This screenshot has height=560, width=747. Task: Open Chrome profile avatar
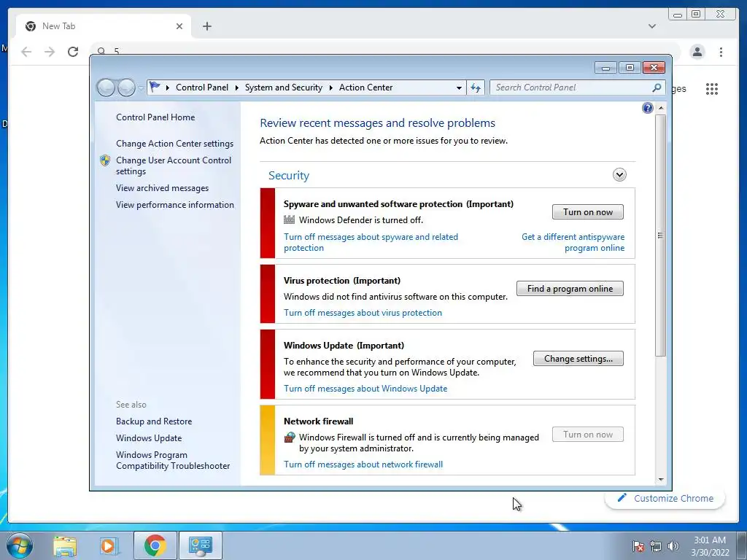point(697,52)
